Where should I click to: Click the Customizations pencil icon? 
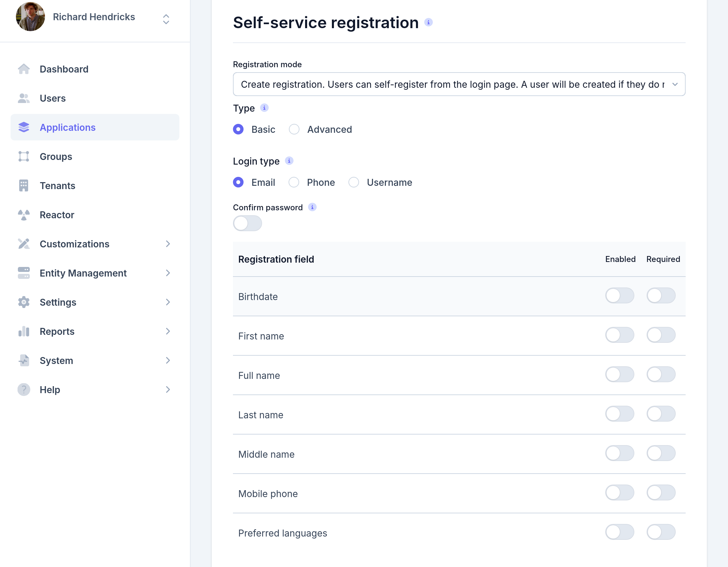coord(24,244)
